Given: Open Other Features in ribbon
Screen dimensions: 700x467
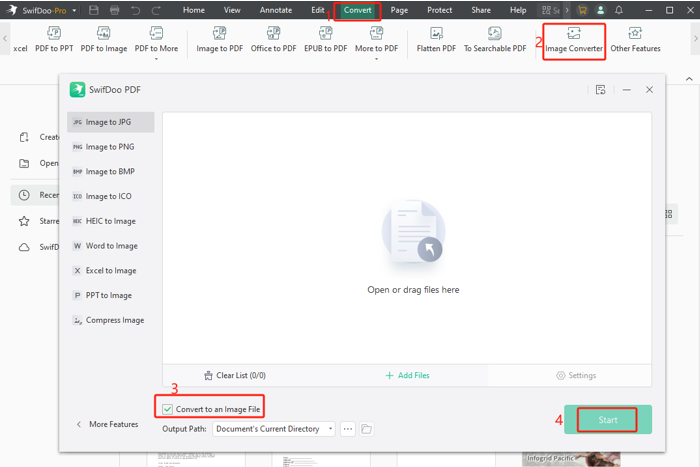Looking at the screenshot, I should [x=635, y=39].
